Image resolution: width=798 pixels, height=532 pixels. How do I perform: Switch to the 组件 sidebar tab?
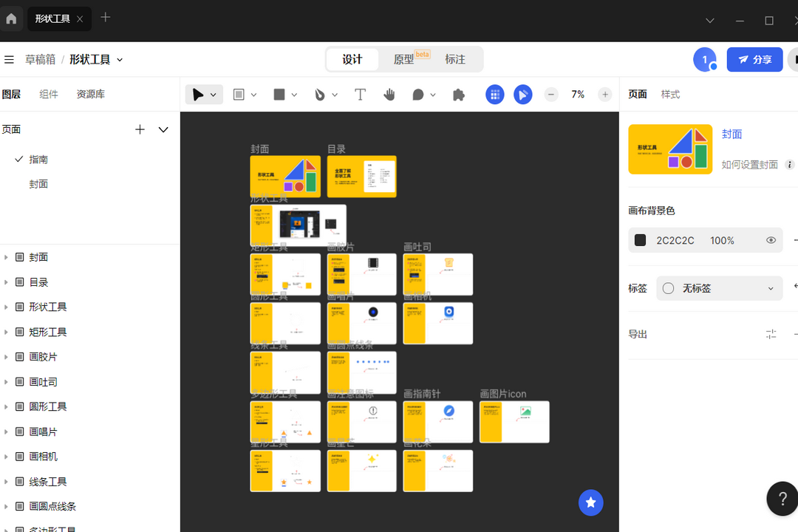tap(49, 94)
